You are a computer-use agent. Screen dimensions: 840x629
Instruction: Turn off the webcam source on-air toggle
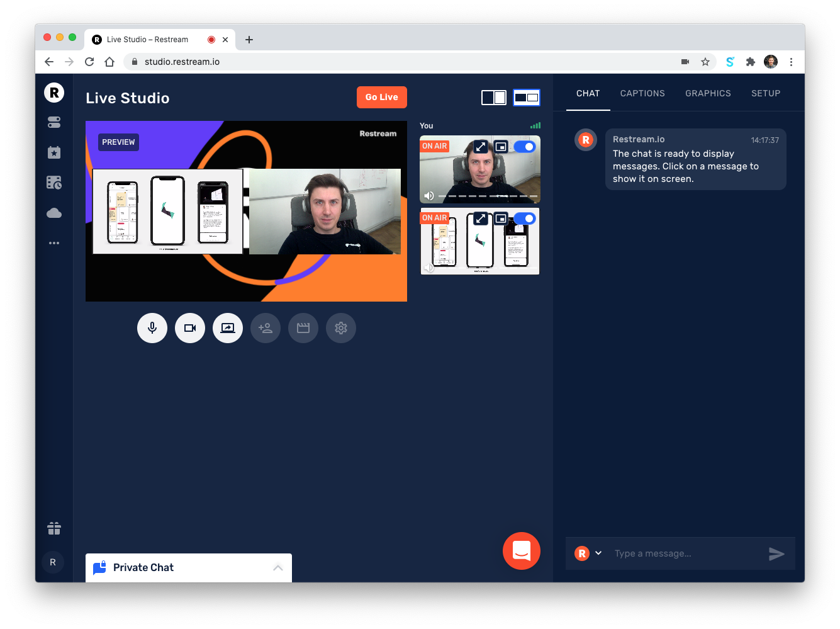pos(524,147)
